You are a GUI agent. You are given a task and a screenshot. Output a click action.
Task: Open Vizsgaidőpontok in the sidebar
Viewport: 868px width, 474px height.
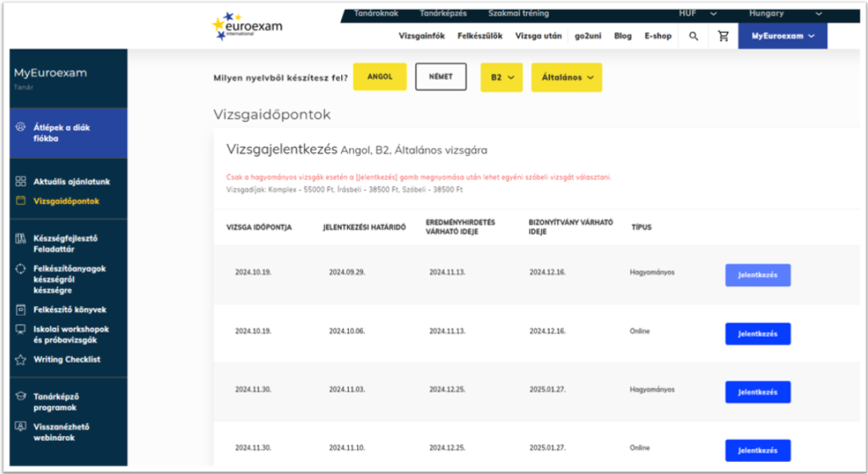tap(66, 201)
